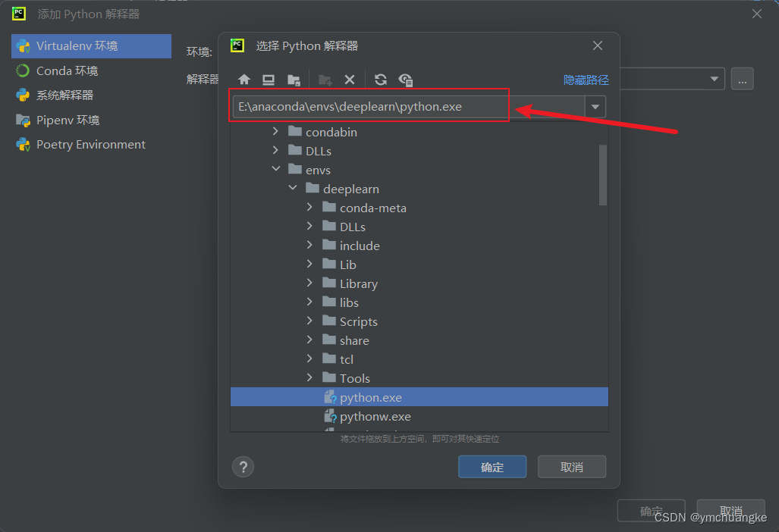Click the file tree vertical scrollbar
The image size is (779, 532).
603,175
